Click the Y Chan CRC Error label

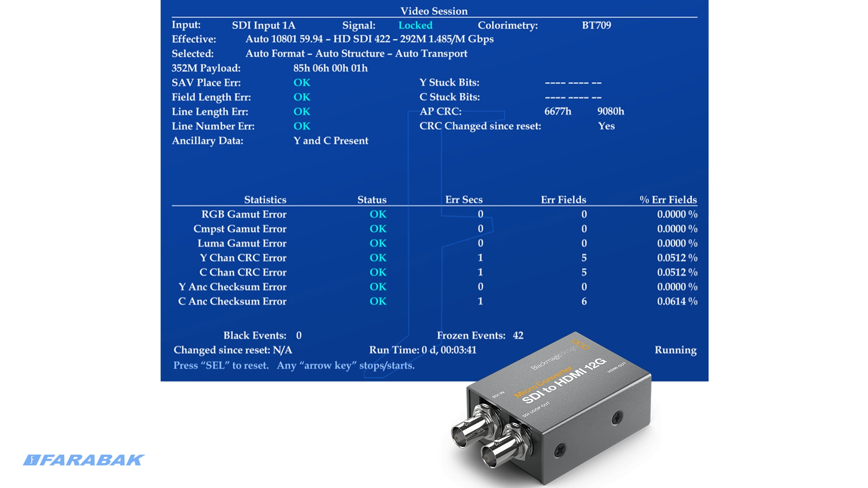pos(243,258)
